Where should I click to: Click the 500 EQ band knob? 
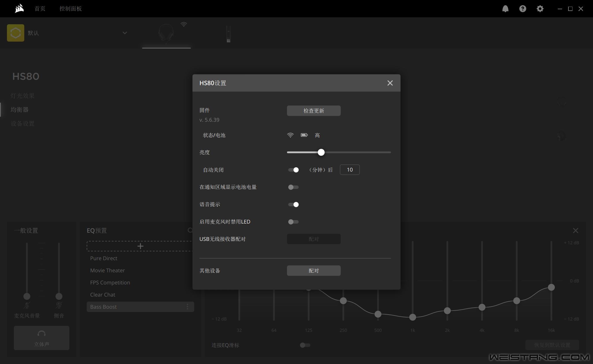378,314
